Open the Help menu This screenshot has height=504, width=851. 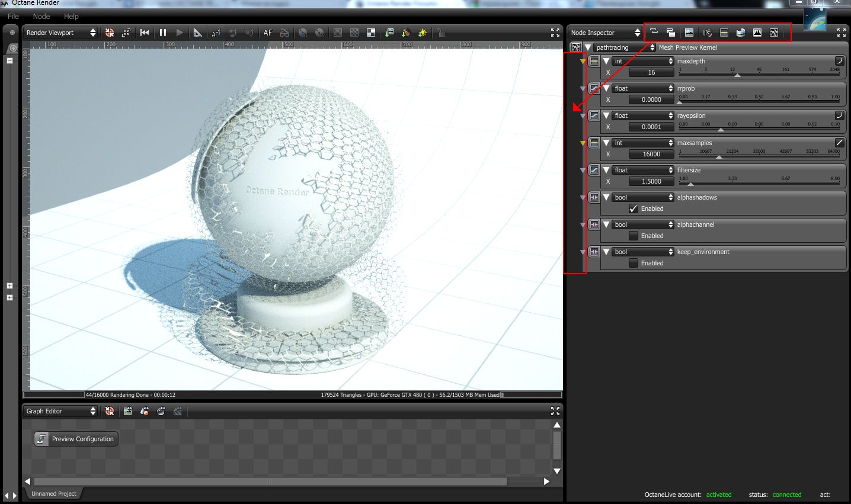71,17
